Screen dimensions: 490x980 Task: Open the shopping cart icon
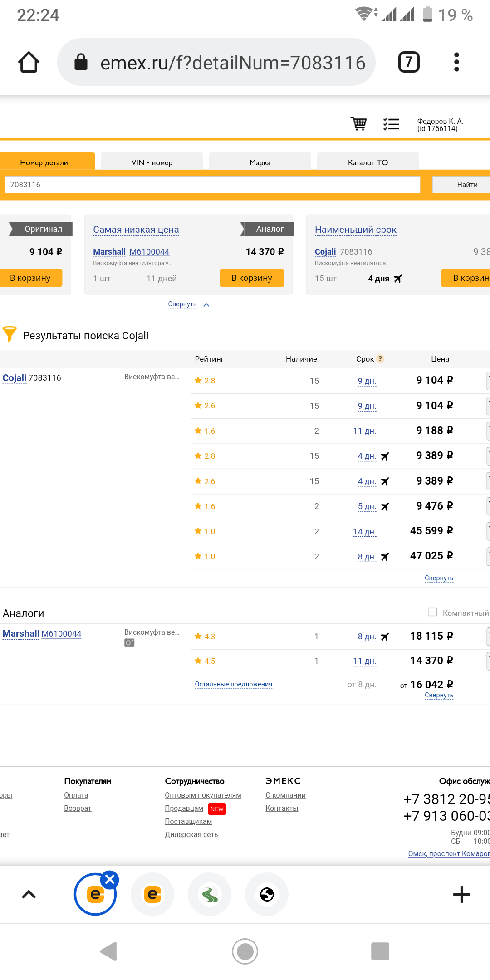358,123
